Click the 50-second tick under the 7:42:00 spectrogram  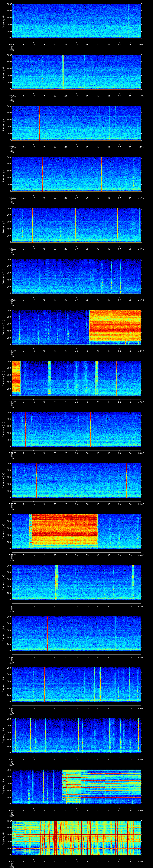click(119, 708)
